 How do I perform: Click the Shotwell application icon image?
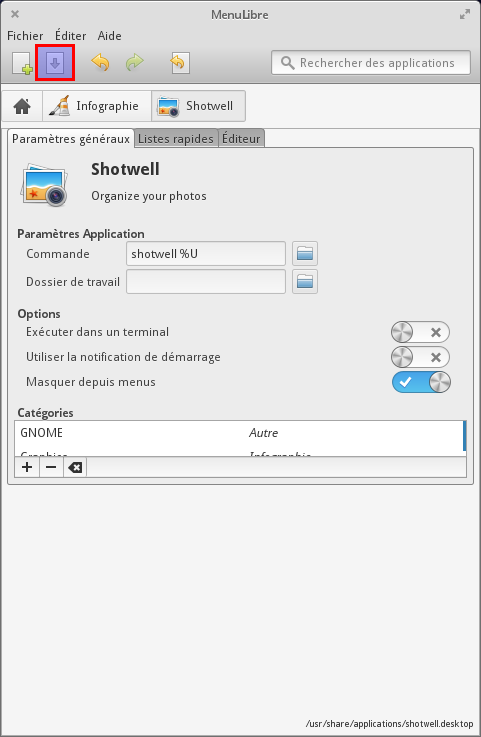point(44,184)
